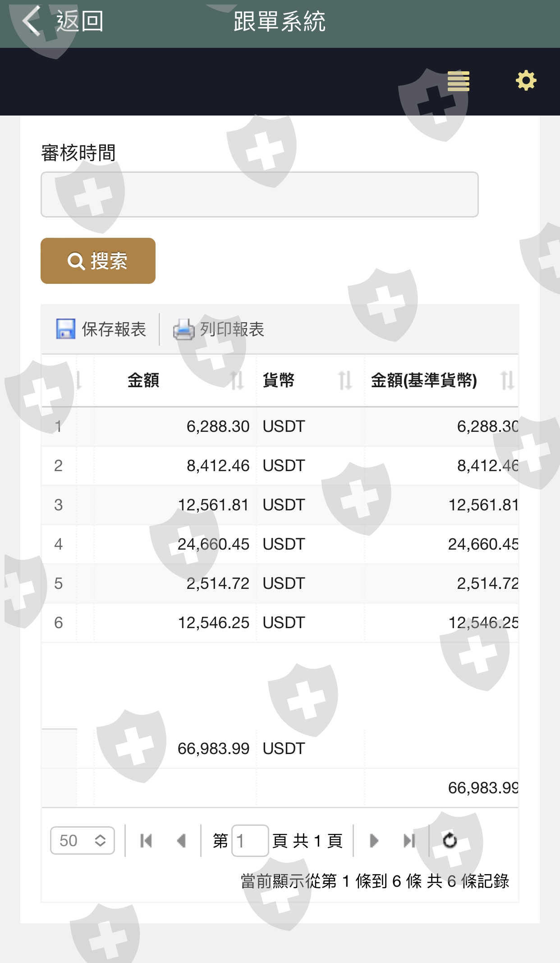Click the 保存報表 save report button

pos(101,329)
